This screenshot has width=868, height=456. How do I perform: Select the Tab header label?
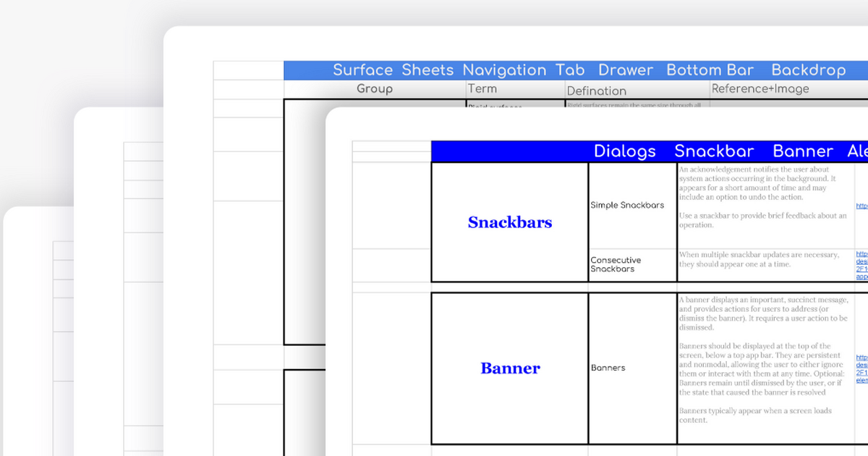(x=570, y=70)
